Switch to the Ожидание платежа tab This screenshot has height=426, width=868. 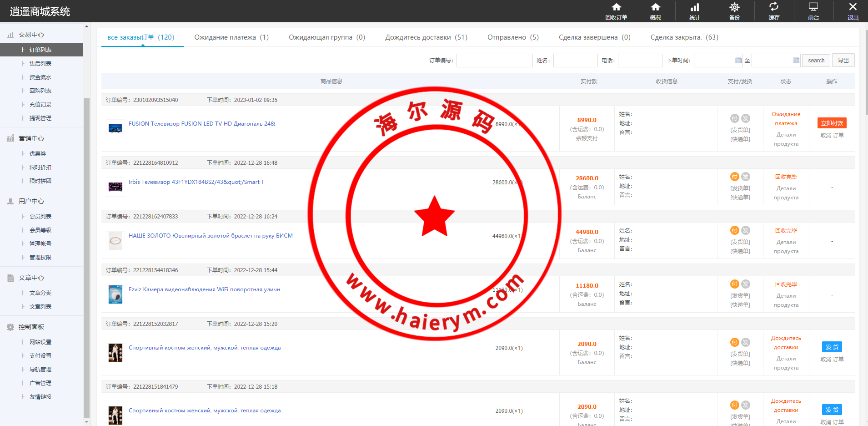coord(231,37)
